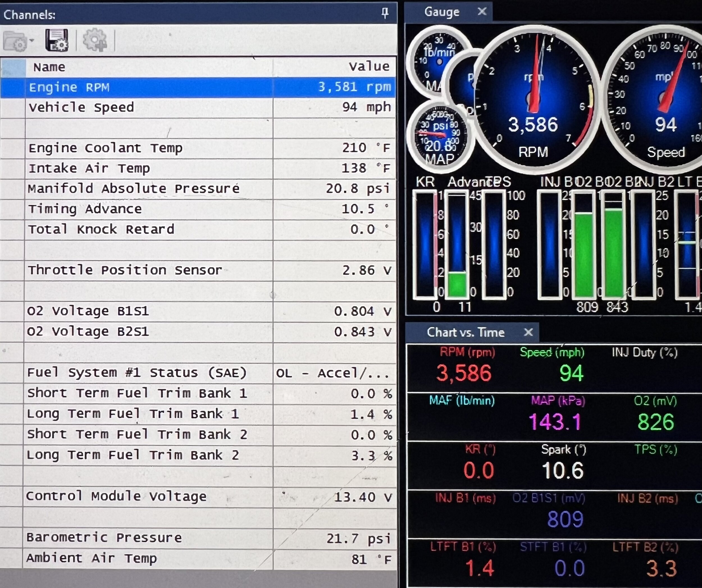
Task: Close the Gauge tab
Action: (x=482, y=12)
